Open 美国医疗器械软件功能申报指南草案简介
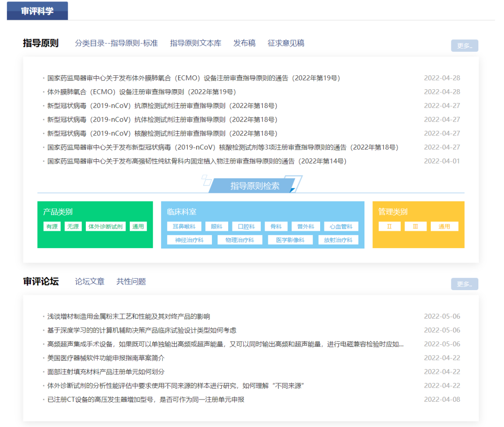The image size is (504, 427). coord(106,358)
